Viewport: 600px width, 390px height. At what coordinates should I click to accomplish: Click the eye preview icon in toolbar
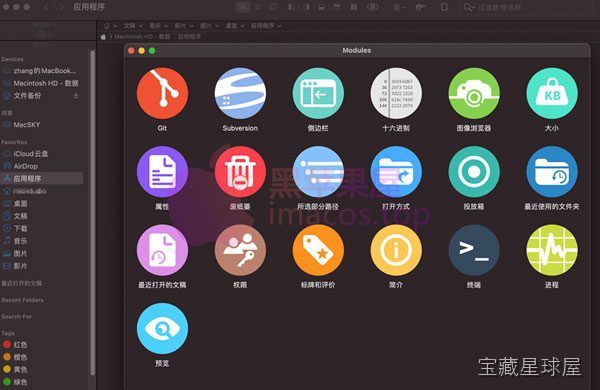tap(372, 7)
